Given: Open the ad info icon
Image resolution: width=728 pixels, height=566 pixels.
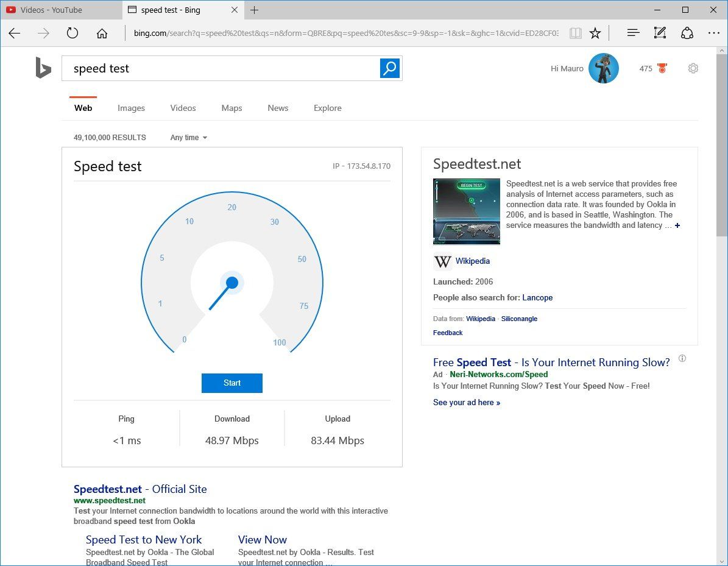Looking at the screenshot, I should (682, 358).
